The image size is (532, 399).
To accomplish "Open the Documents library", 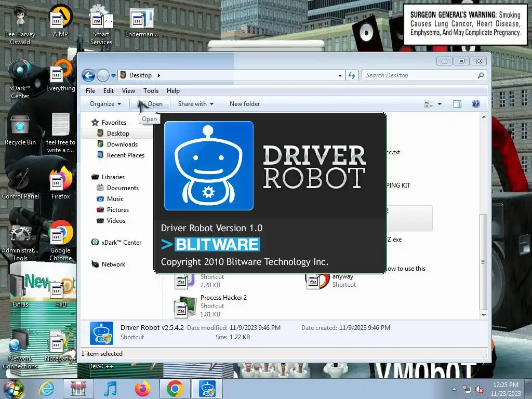I will (118, 188).
